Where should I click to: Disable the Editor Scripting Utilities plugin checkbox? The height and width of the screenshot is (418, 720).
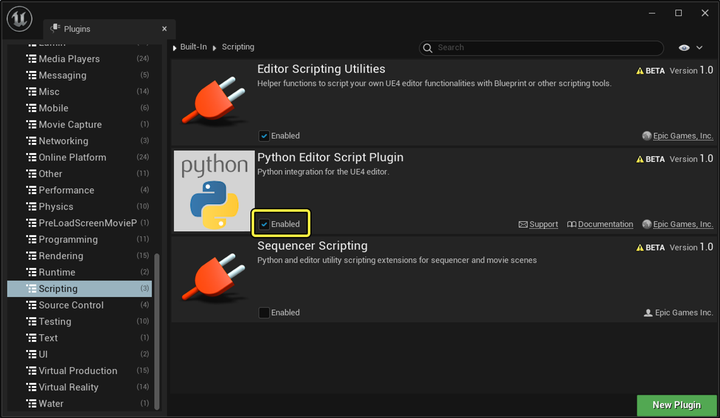(x=264, y=136)
